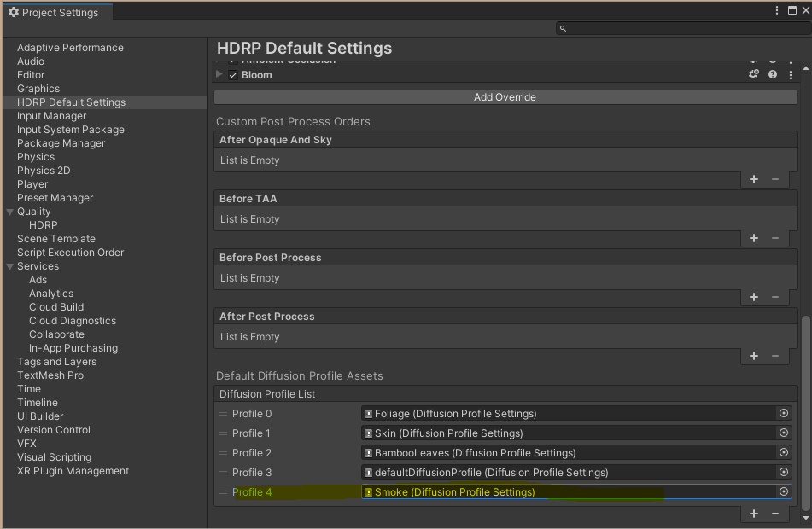
Task: Open object picker for Smoke profile
Action: 784,491
